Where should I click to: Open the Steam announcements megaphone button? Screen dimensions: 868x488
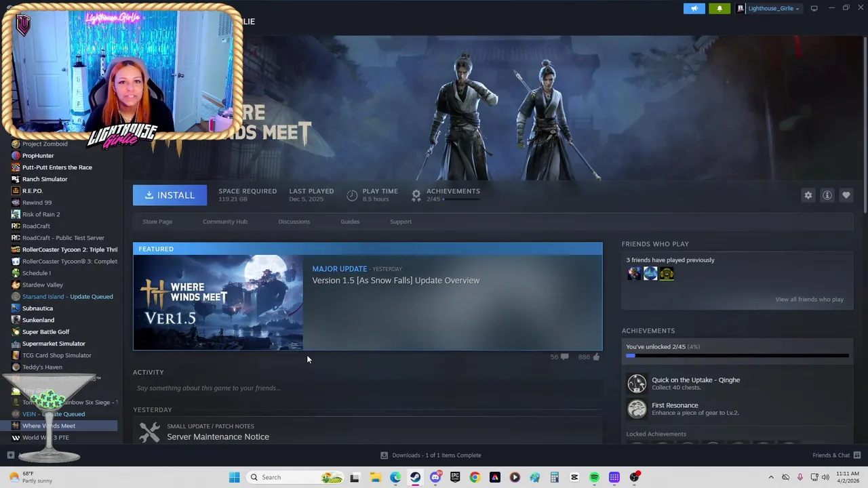point(694,8)
